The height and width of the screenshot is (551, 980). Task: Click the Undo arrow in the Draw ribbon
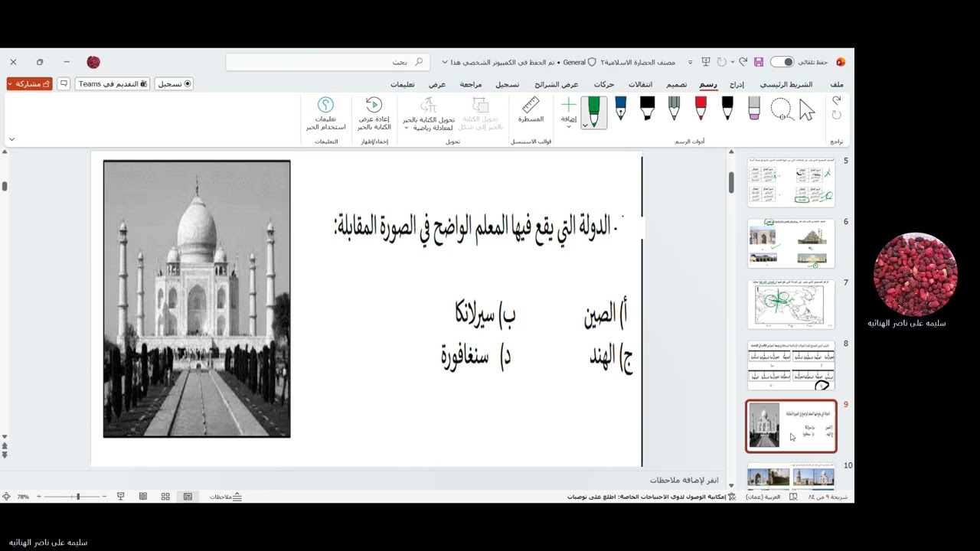(x=837, y=100)
